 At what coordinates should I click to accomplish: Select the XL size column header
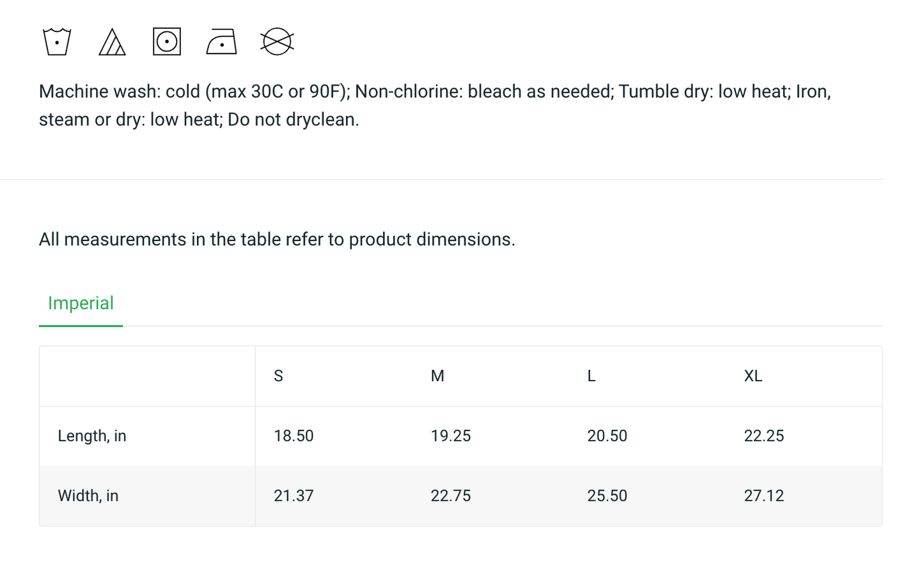[x=753, y=376]
